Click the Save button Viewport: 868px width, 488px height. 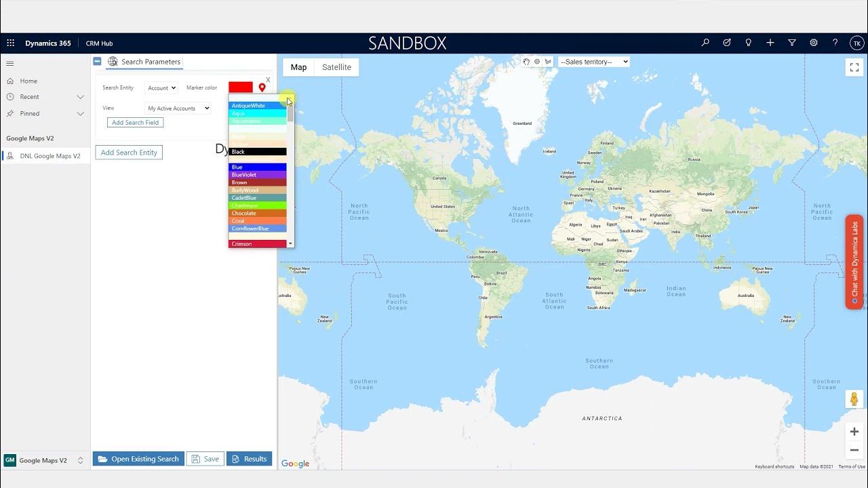[205, 459]
